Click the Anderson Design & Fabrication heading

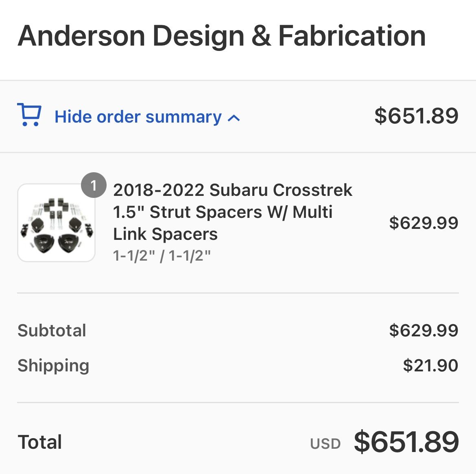[x=222, y=36]
